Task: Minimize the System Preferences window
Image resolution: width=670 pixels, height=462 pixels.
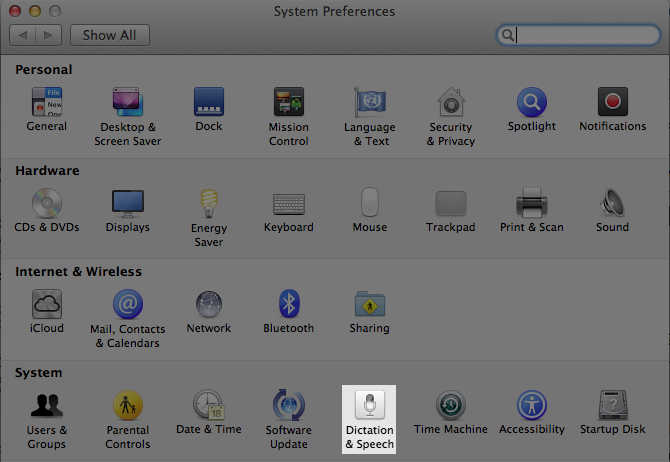Action: (35, 11)
